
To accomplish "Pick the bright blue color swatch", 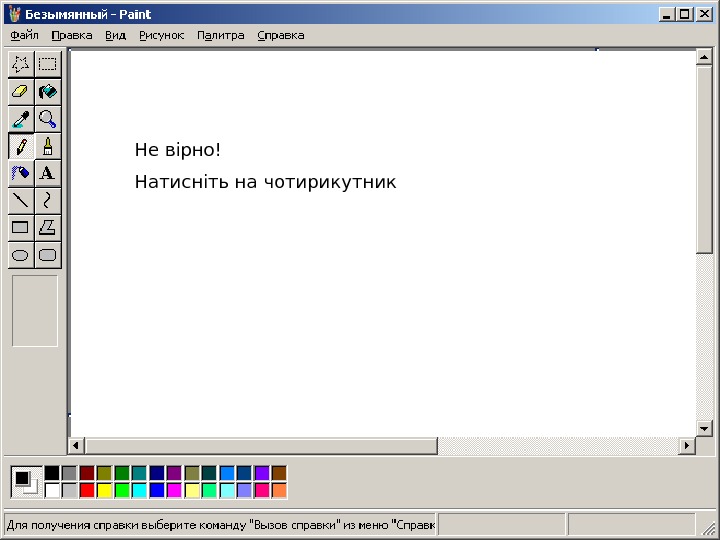I will click(x=157, y=490).
